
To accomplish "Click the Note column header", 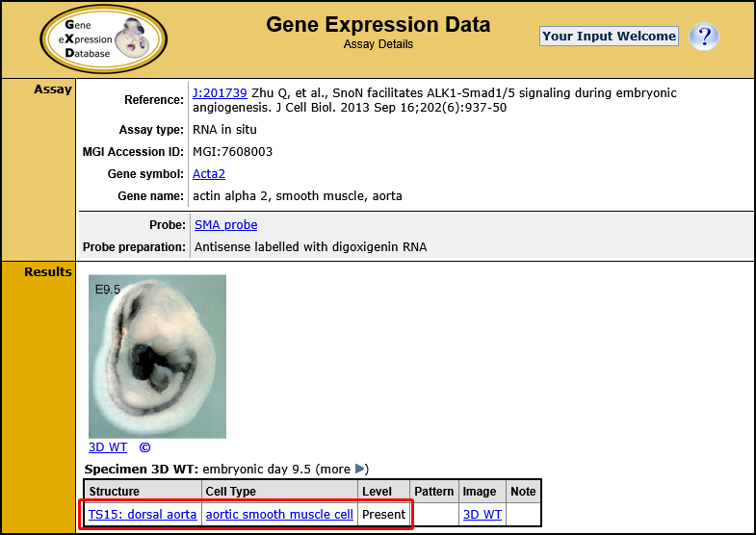I will tap(523, 492).
